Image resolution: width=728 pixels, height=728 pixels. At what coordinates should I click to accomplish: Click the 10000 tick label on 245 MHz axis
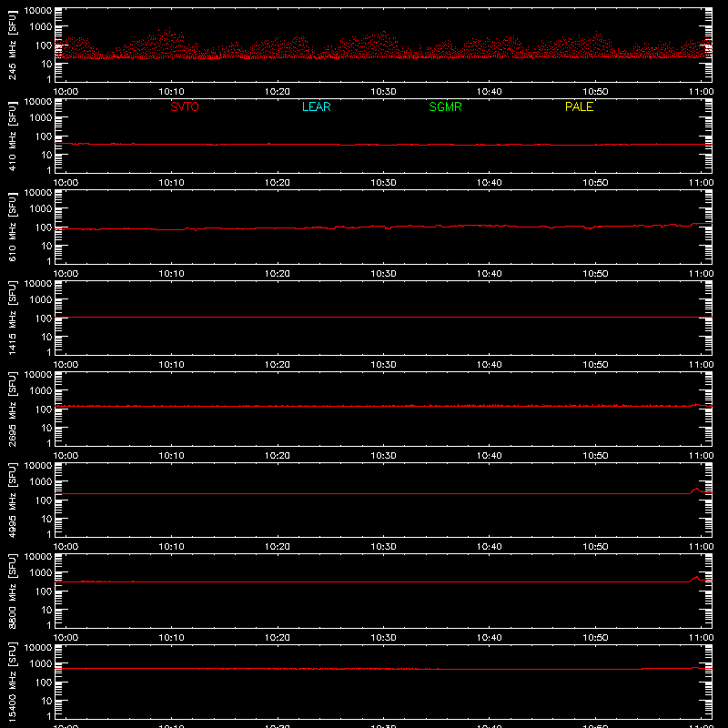38,11
